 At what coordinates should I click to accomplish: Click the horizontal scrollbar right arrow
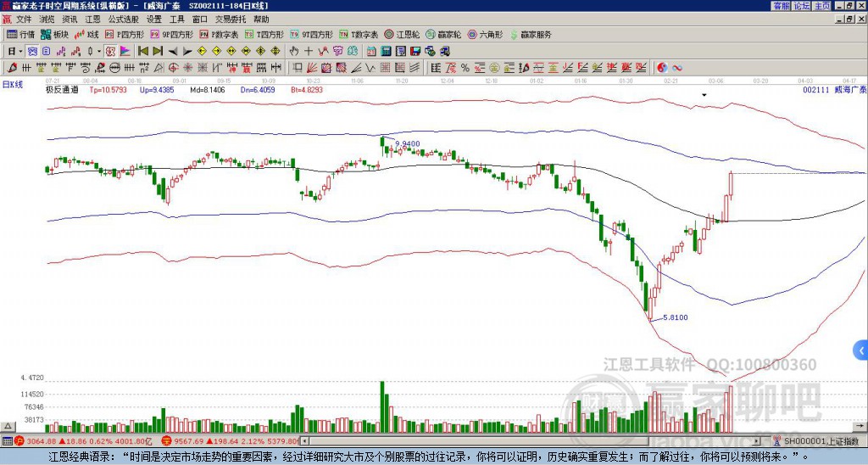tap(756, 441)
